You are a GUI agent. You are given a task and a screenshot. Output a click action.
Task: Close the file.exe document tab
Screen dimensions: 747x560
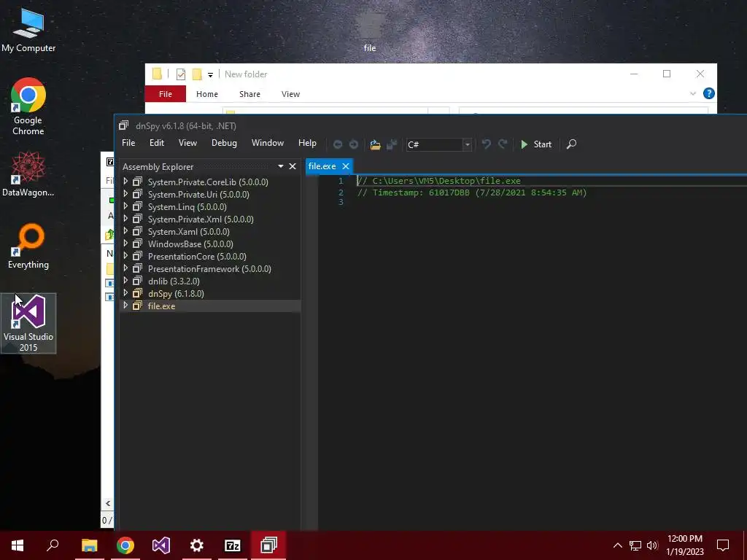(346, 166)
